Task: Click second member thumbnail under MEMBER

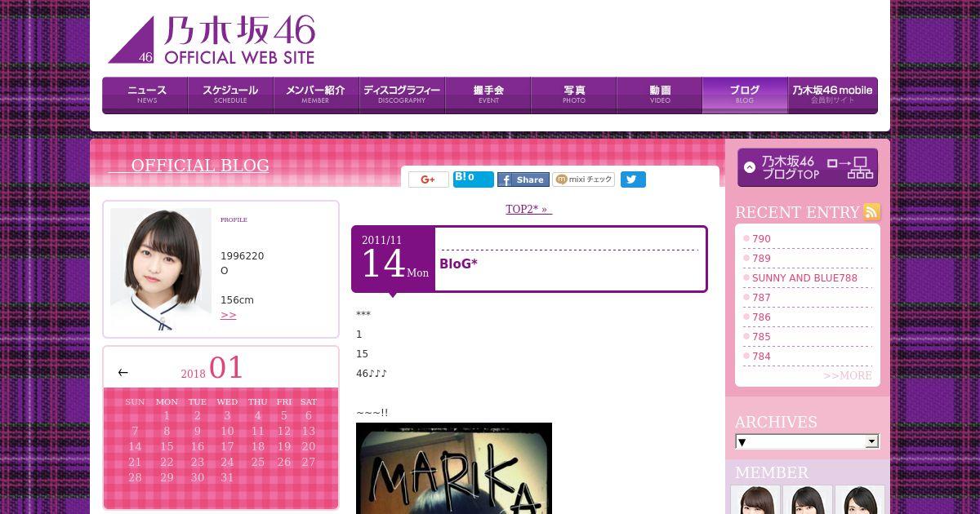Action: [808, 499]
